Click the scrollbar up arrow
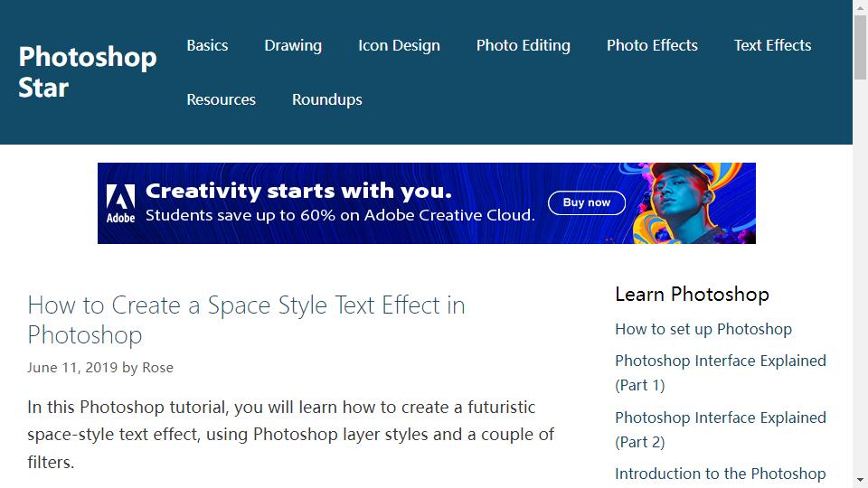Viewport: 868px width, 488px height. pos(860,7)
